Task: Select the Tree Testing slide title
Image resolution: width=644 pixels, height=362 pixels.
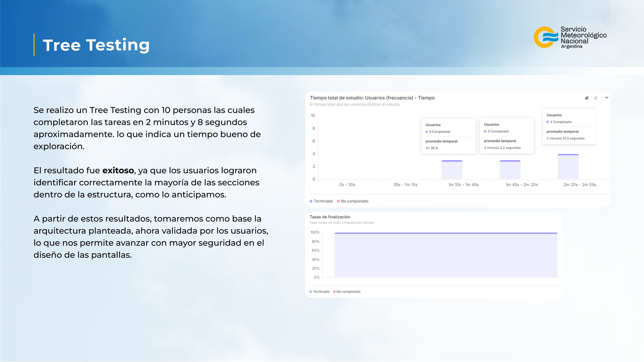Action: [x=96, y=45]
